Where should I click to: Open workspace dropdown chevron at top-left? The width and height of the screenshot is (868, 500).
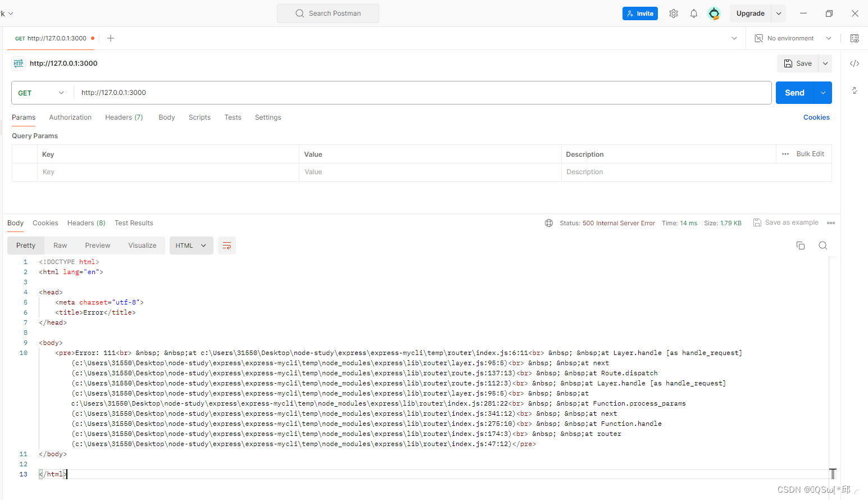(11, 13)
